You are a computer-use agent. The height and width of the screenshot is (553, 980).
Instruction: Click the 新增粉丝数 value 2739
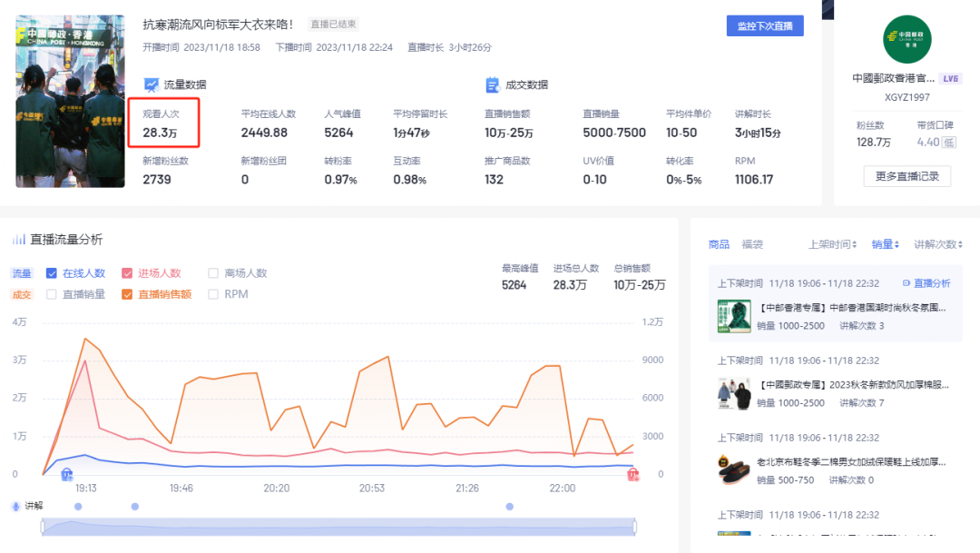tap(157, 180)
